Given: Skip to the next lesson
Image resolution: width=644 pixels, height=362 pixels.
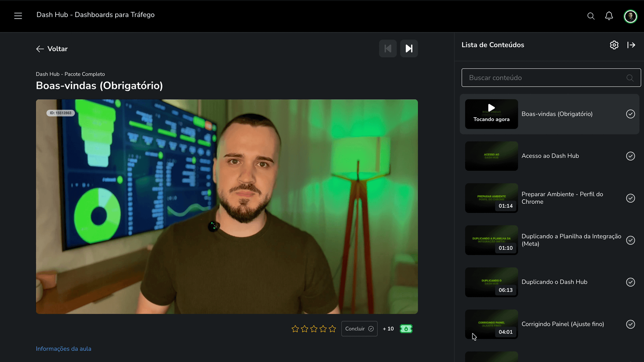Looking at the screenshot, I should point(409,49).
